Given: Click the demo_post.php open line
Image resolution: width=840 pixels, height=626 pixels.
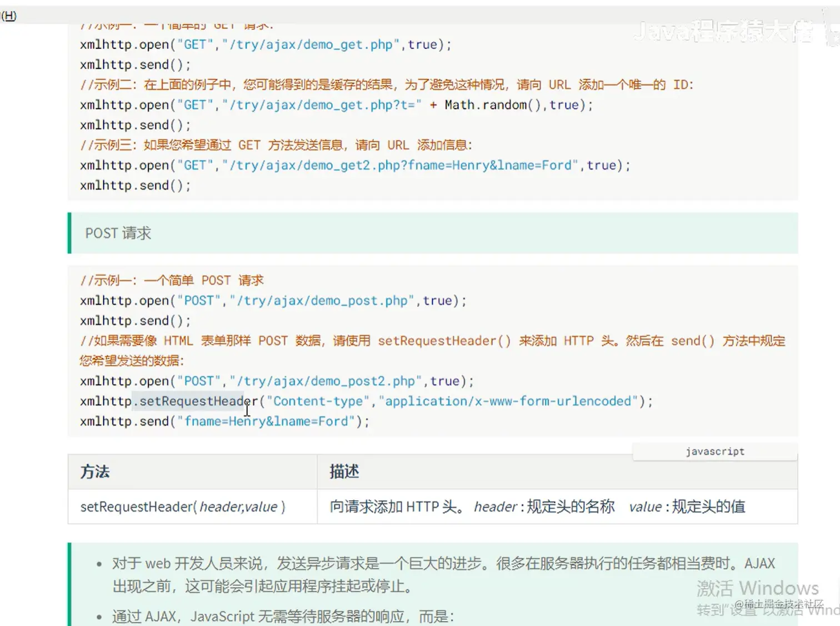Looking at the screenshot, I should click(x=273, y=301).
